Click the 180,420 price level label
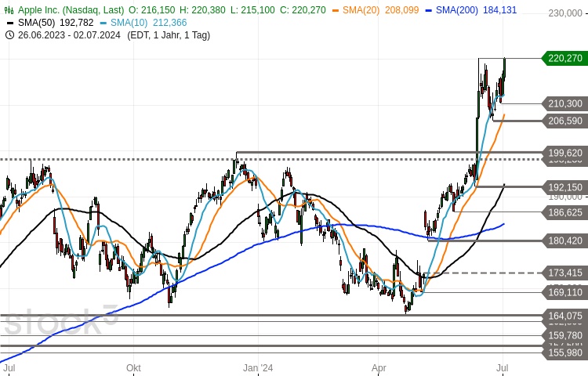The image size is (588, 376). (564, 240)
